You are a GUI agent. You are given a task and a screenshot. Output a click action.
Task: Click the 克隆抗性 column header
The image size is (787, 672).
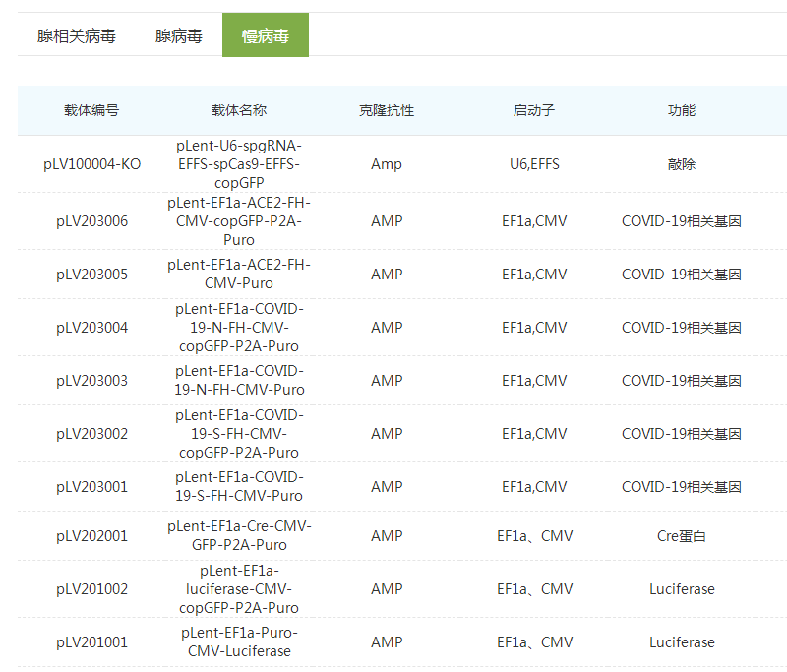tap(387, 110)
